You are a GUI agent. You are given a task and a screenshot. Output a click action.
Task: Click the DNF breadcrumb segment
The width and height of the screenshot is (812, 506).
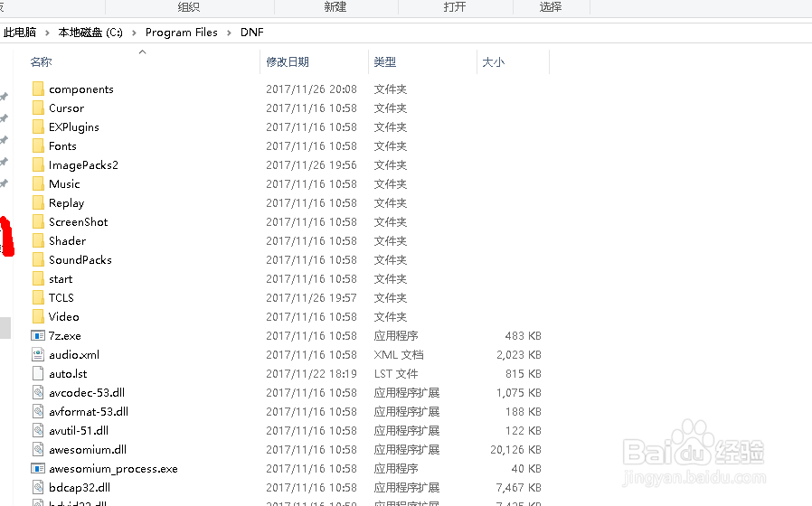pos(252,33)
